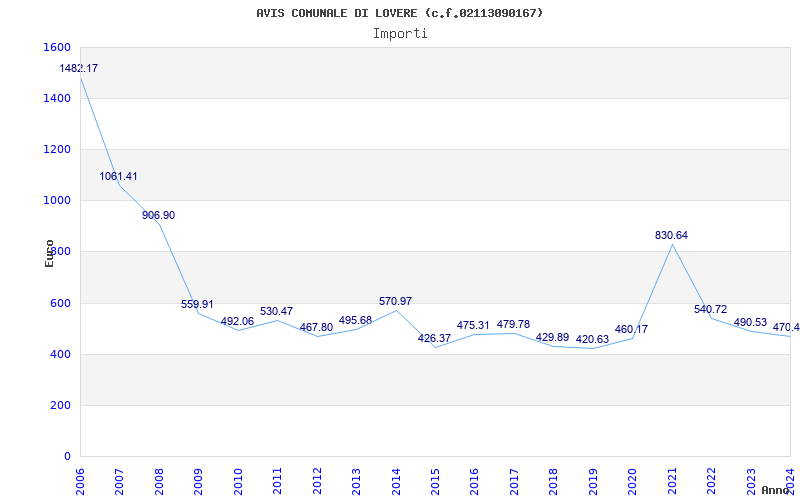Viewport: 800px width, 500px height.
Task: Select the 1482.17 data label
Action: pos(79,68)
